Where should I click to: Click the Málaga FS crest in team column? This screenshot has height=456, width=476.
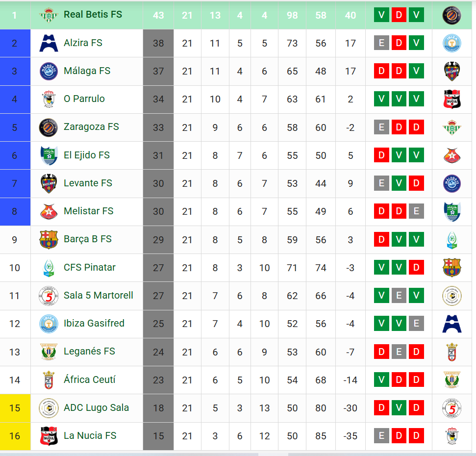click(49, 71)
